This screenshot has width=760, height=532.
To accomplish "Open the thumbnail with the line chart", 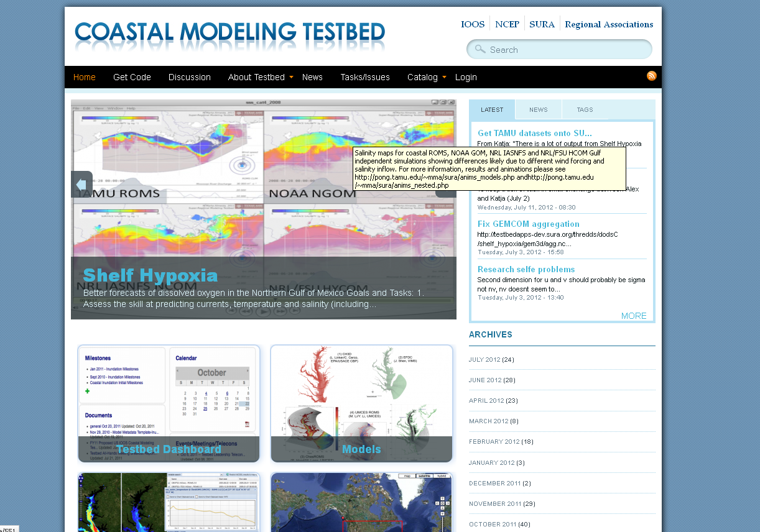I will click(x=169, y=502).
